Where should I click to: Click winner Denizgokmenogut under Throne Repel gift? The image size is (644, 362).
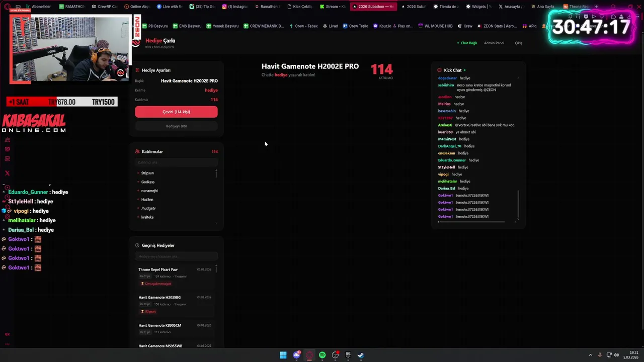tap(156, 284)
